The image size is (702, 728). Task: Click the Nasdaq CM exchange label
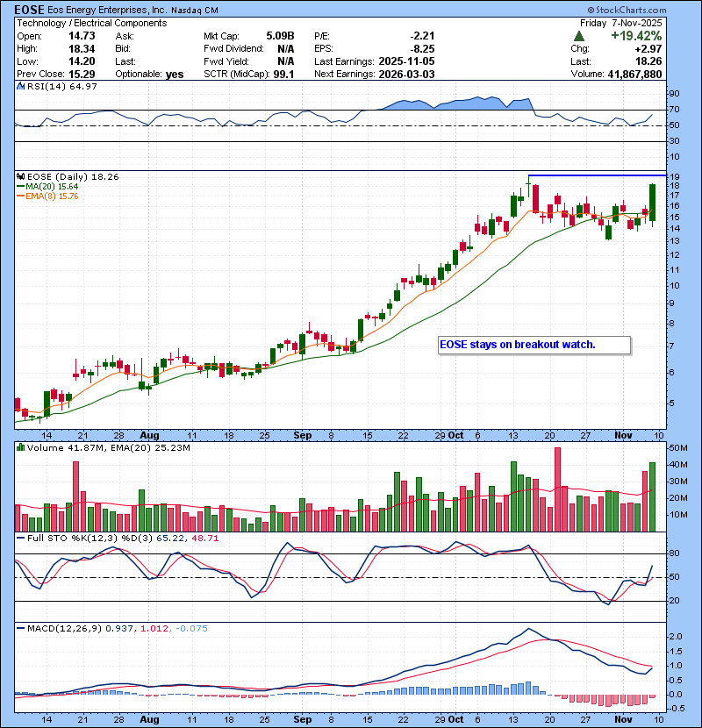[195, 11]
